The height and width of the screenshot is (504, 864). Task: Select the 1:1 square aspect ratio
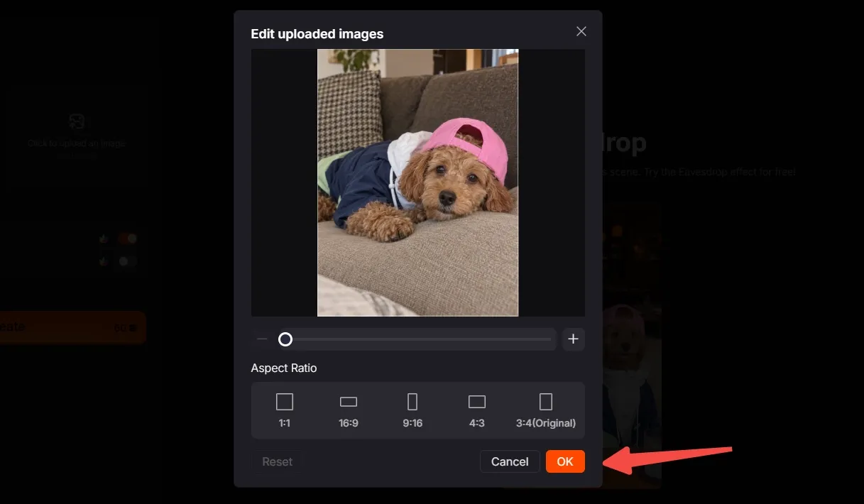pyautogui.click(x=285, y=411)
